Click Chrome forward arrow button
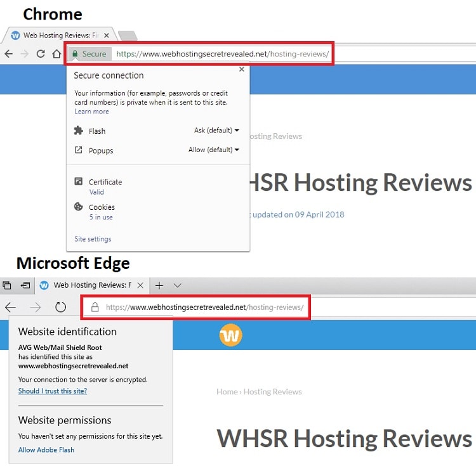 click(25, 54)
